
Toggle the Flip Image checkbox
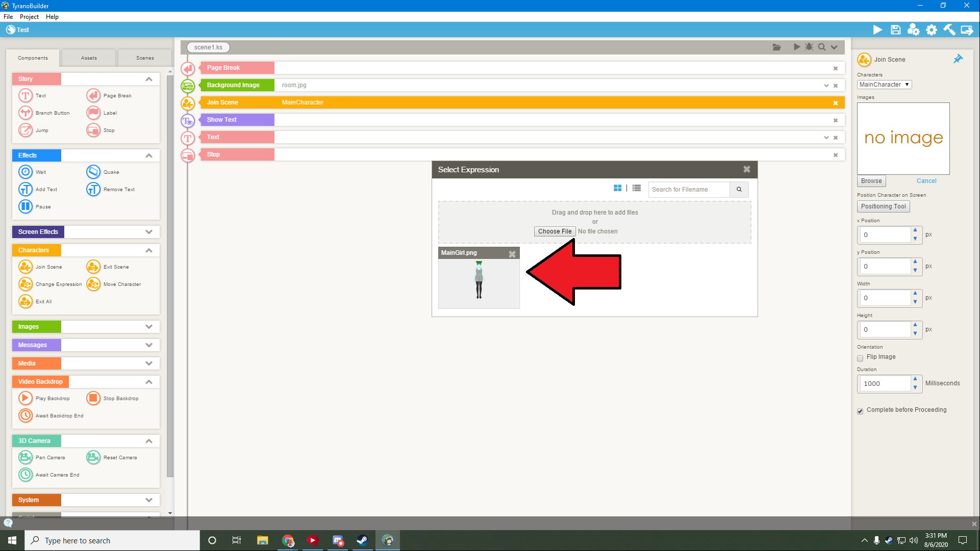[860, 358]
